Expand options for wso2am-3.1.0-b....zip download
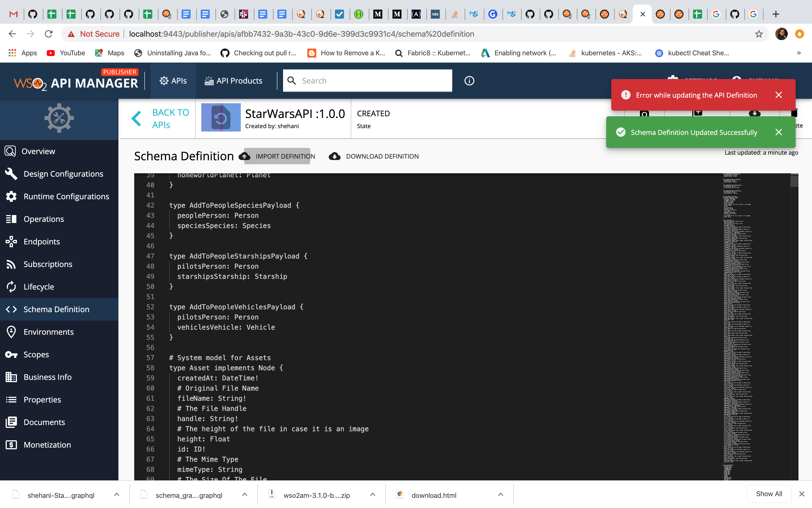Image resolution: width=812 pixels, height=508 pixels. click(372, 494)
